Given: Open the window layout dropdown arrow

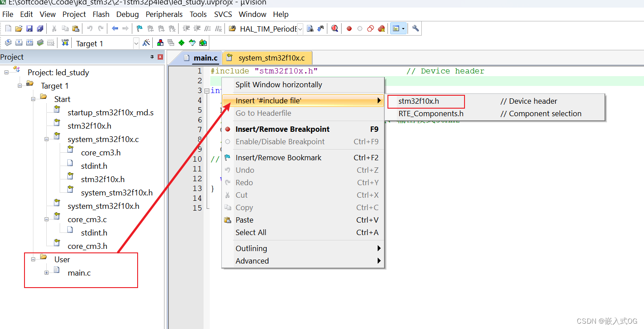Looking at the screenshot, I should click(x=404, y=28).
